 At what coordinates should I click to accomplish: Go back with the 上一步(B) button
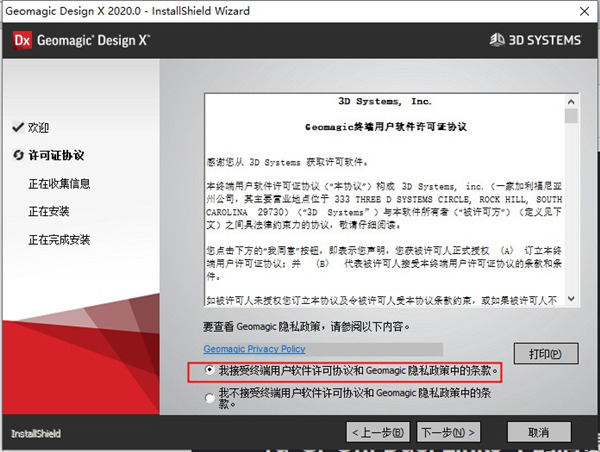(x=378, y=432)
